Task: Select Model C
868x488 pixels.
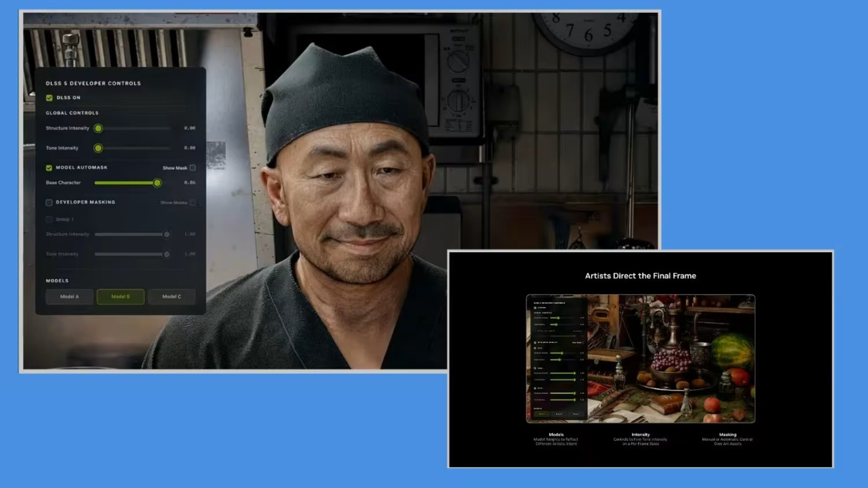Action: (x=172, y=296)
